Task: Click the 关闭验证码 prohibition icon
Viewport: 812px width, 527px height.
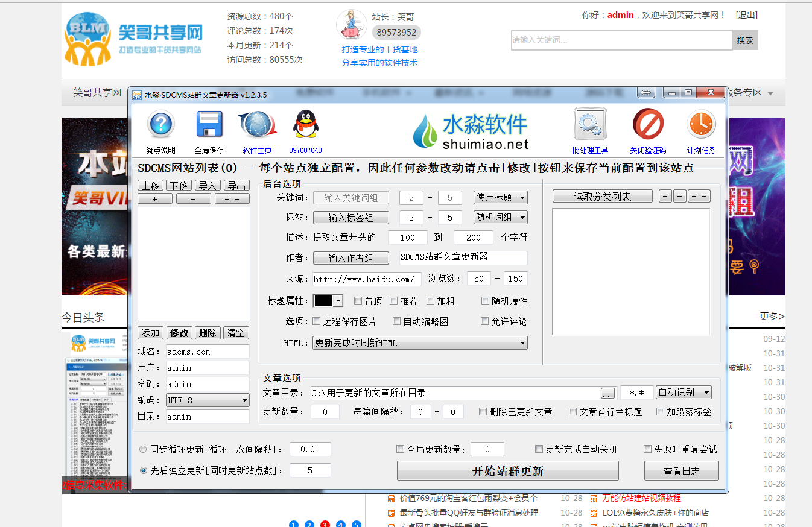Action: pos(648,124)
